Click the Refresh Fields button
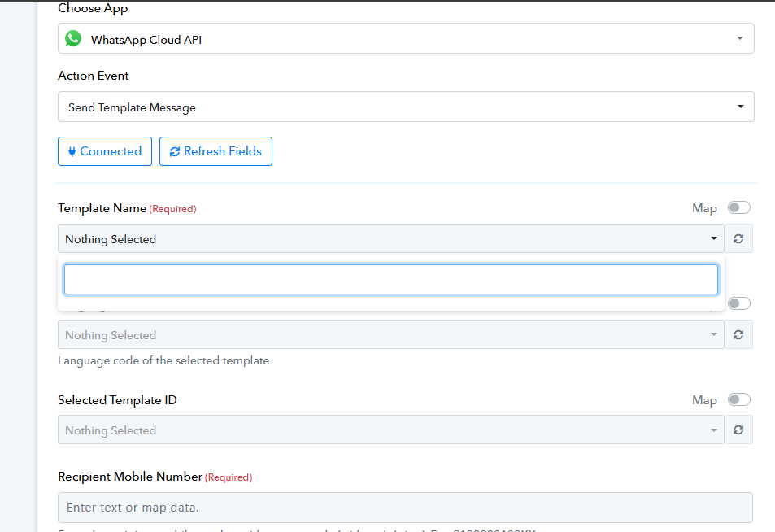 pyautogui.click(x=216, y=151)
